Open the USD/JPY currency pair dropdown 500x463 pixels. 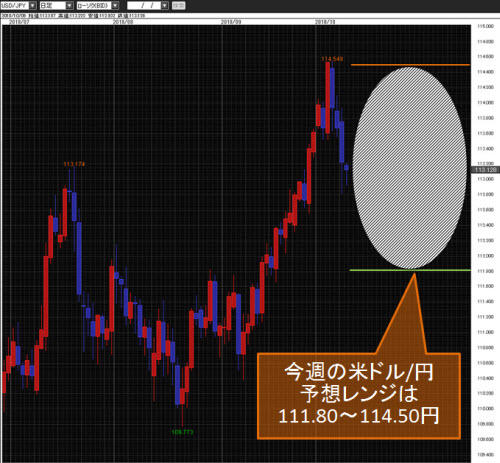point(18,5)
